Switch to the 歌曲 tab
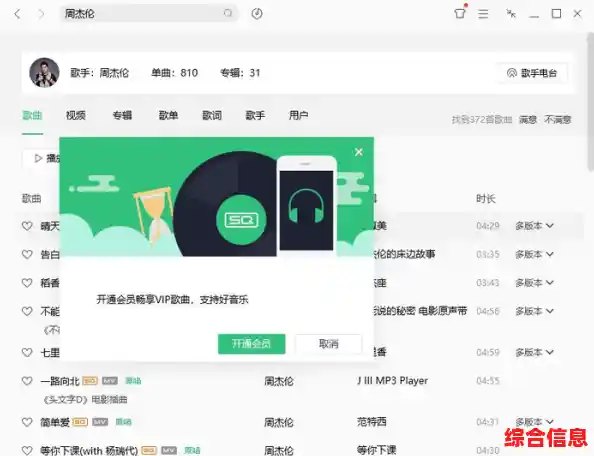This screenshot has height=456, width=594. pos(32,115)
